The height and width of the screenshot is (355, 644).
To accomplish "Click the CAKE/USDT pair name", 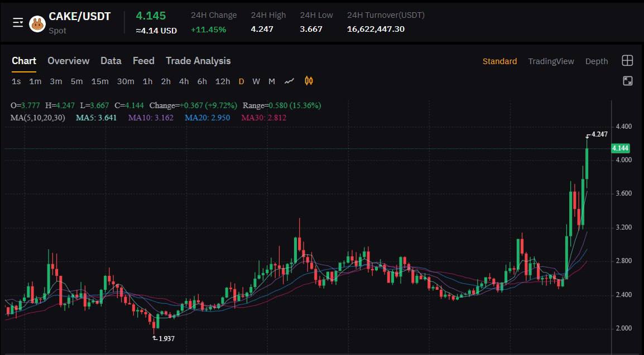I will pos(79,17).
